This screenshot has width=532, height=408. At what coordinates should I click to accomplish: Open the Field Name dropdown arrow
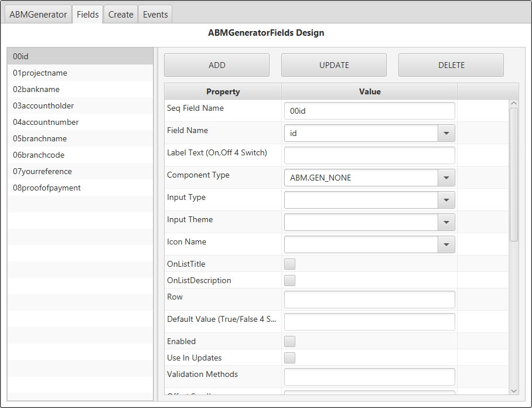446,133
